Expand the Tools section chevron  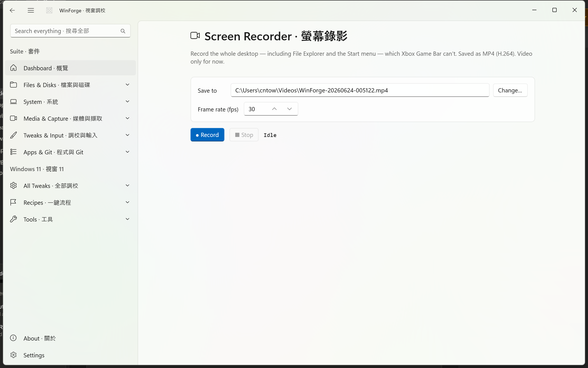[127, 219]
